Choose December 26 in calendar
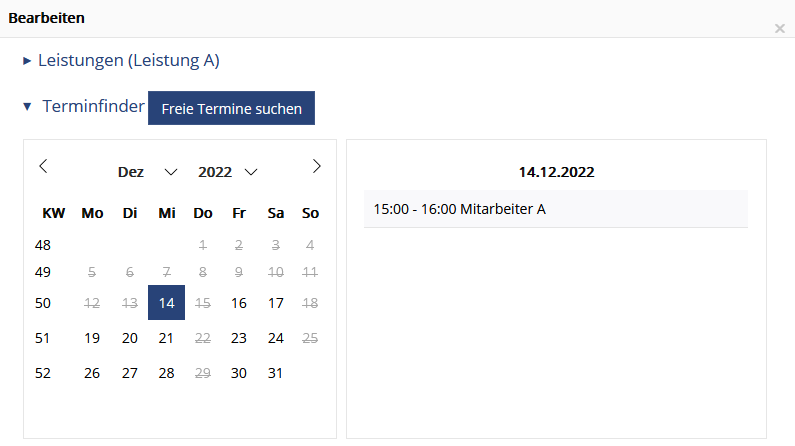 (x=92, y=373)
